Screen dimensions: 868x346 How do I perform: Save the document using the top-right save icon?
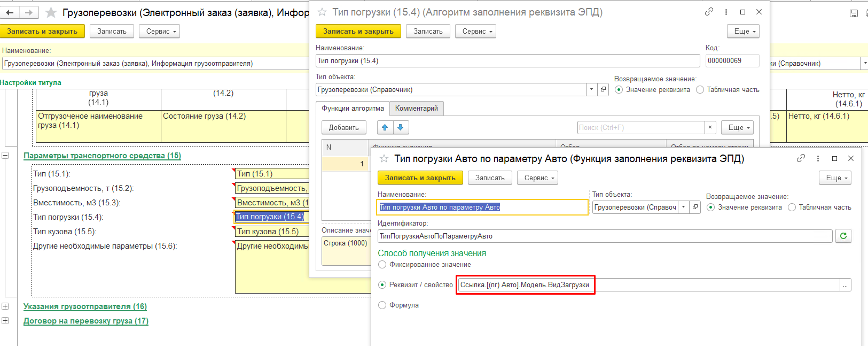click(854, 13)
